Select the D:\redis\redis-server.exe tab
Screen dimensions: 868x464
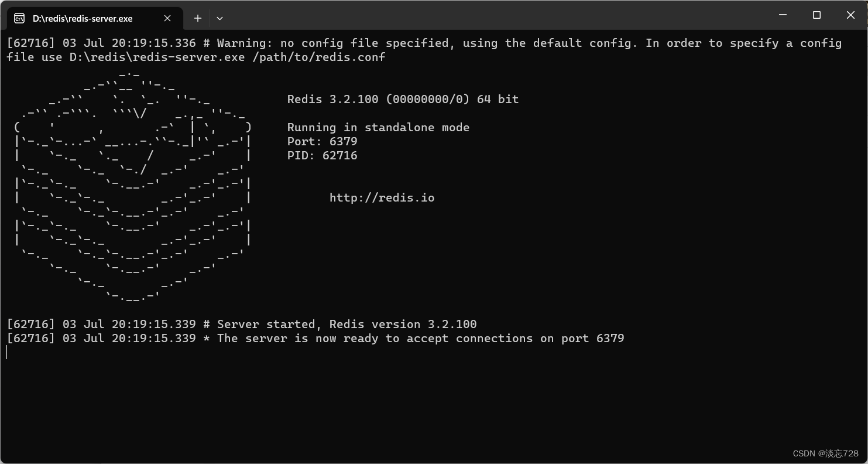pos(88,18)
